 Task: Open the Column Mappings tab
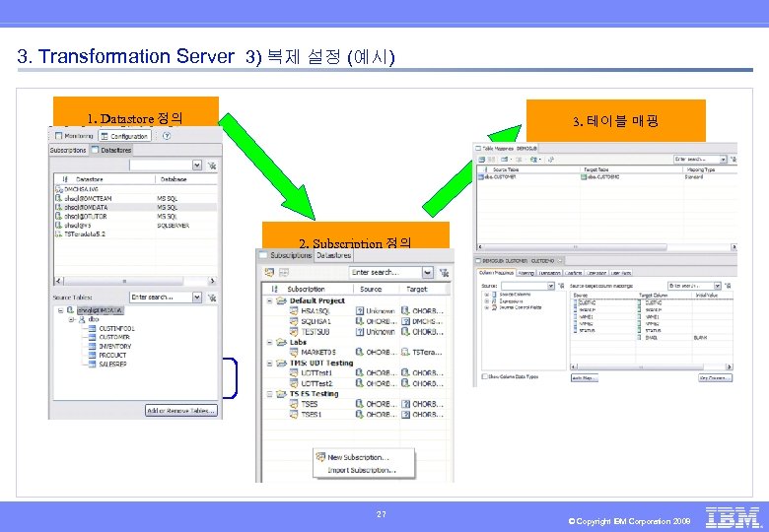(x=496, y=273)
